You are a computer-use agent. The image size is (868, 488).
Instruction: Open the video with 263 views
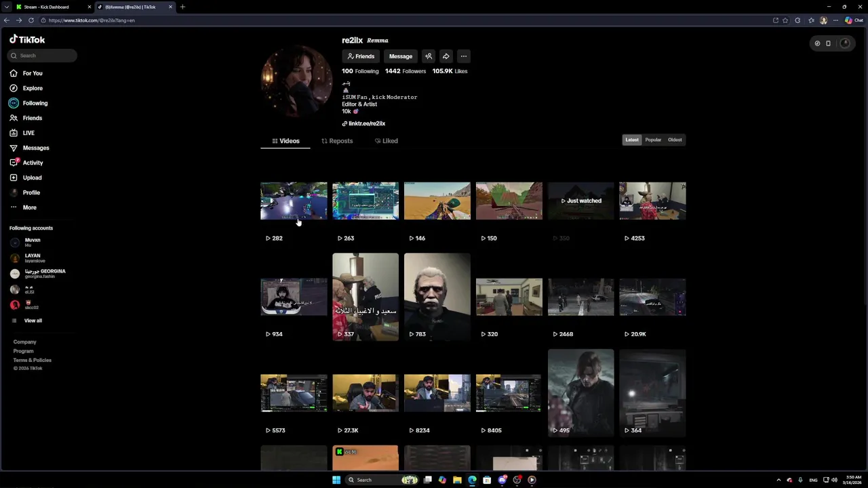(x=366, y=201)
